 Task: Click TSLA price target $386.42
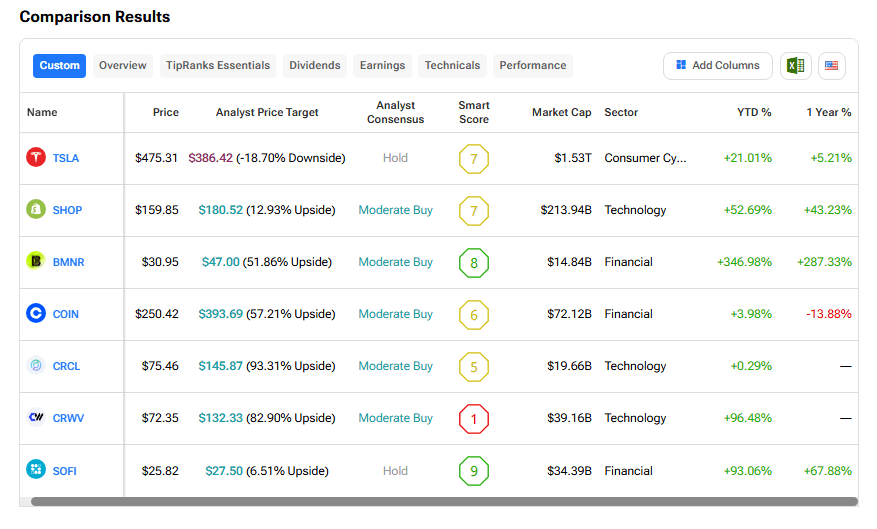click(x=210, y=158)
